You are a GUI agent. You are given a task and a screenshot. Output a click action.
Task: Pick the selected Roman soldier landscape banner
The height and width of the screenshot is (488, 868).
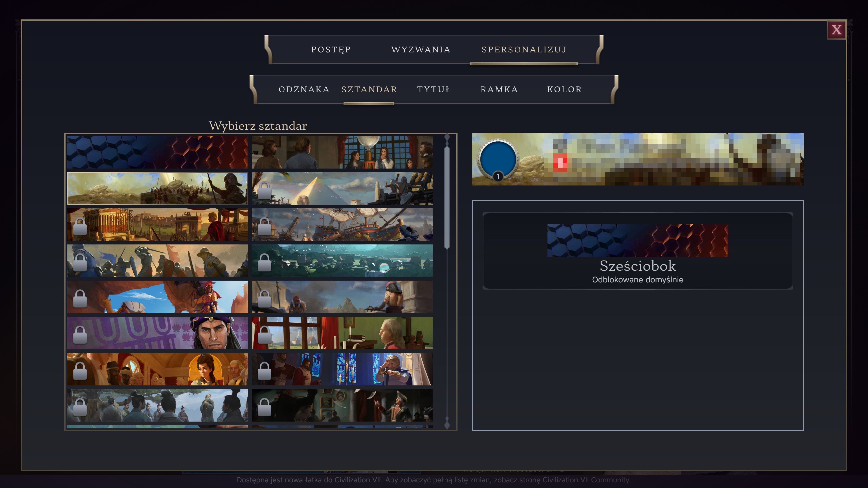tap(158, 188)
